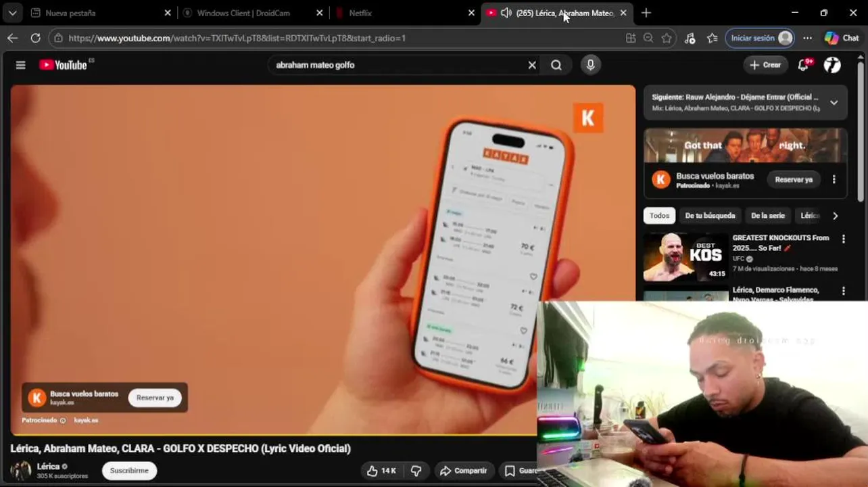
Task: Open GREATEST KNOCKOUTS video thumbnail
Action: 686,257
